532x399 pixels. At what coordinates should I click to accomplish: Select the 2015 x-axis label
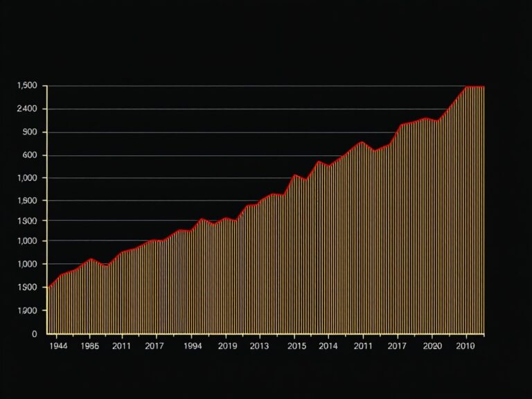coord(296,346)
